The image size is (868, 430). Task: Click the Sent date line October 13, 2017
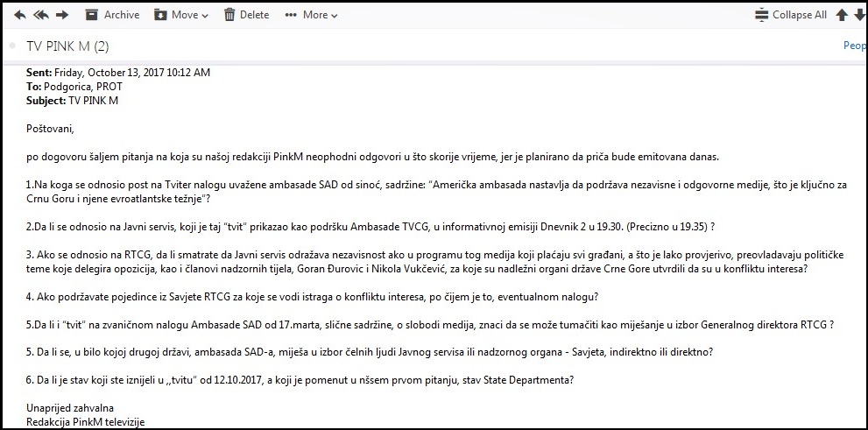118,73
